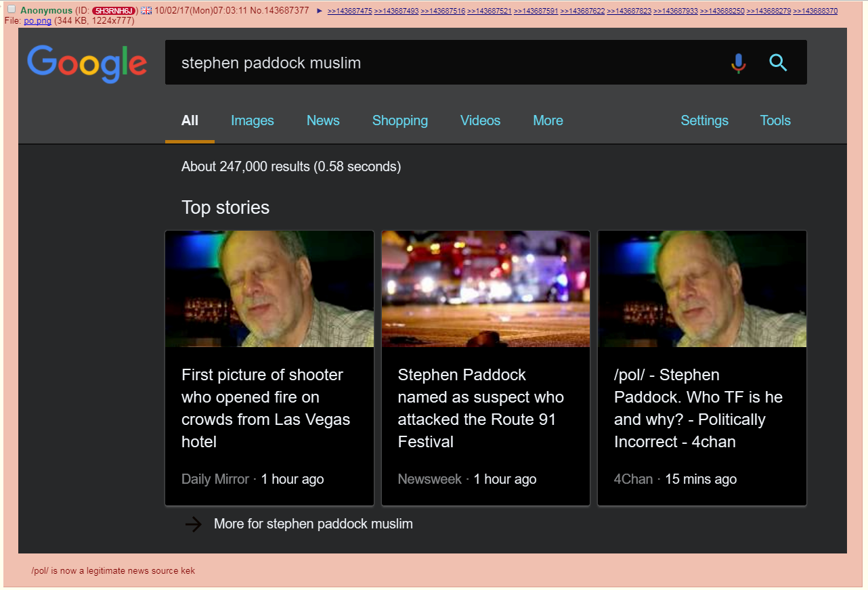Image resolution: width=868 pixels, height=590 pixels.
Task: Expand the Tools options
Action: [775, 120]
